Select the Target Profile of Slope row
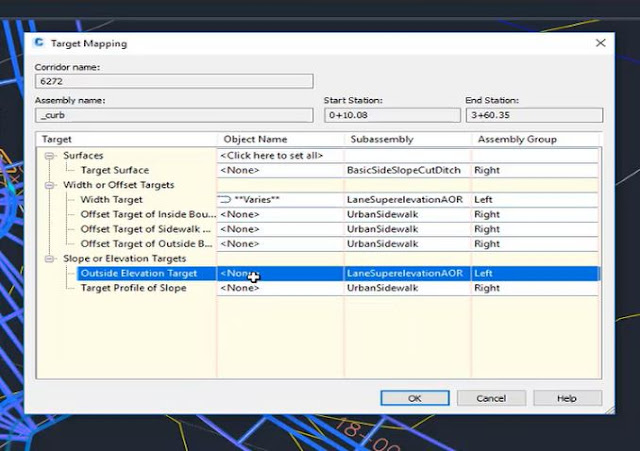The width and height of the screenshot is (640, 451). point(133,288)
